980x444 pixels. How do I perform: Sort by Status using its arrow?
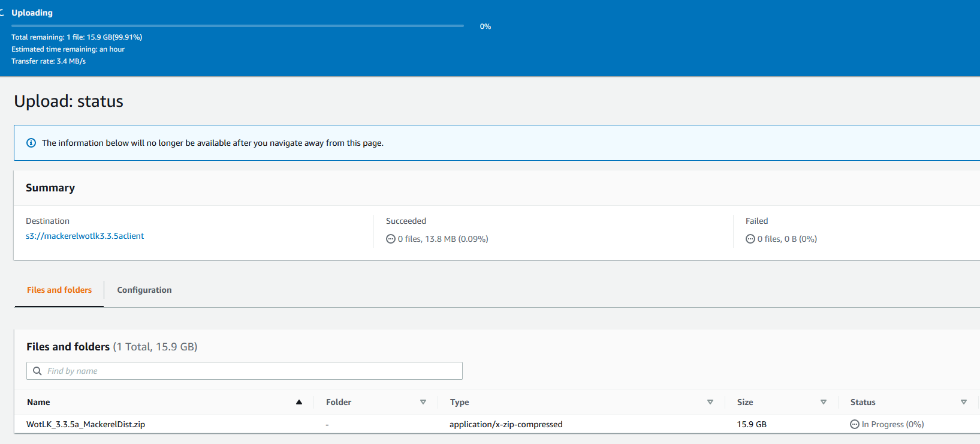[964, 402]
